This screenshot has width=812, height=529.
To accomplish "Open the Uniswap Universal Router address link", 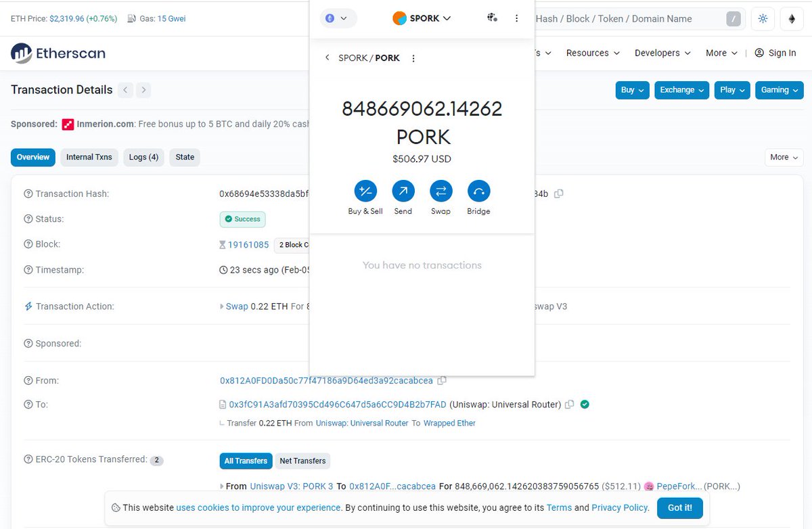I will point(338,405).
